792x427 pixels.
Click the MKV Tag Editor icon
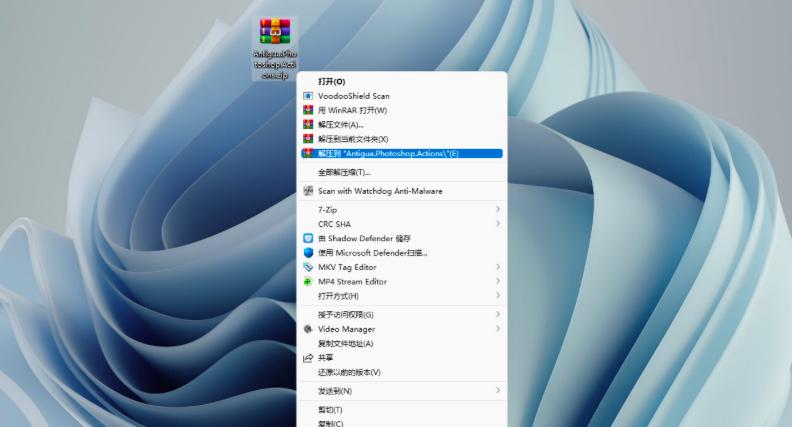click(308, 267)
